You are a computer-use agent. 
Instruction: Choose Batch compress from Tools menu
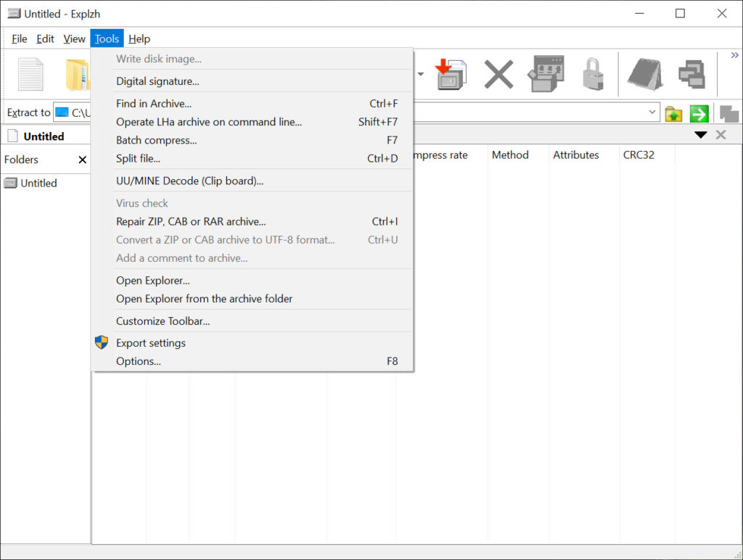pyautogui.click(x=156, y=140)
